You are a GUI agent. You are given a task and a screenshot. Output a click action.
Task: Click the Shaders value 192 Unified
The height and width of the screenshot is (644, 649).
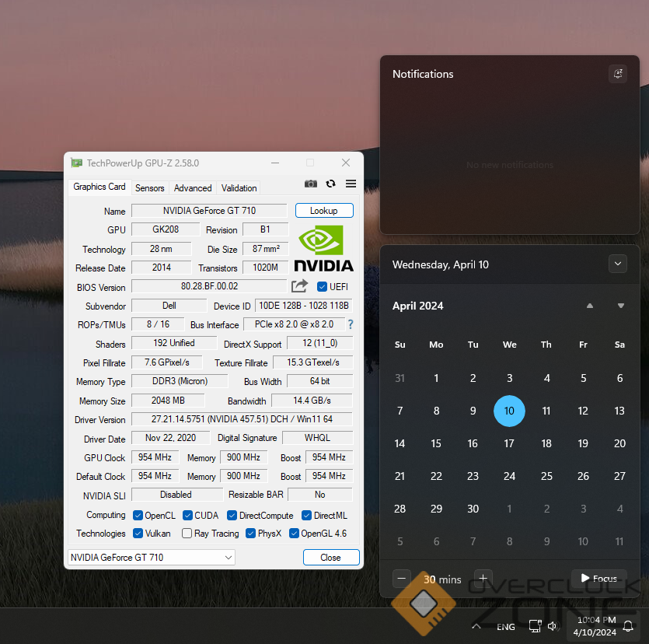(174, 343)
